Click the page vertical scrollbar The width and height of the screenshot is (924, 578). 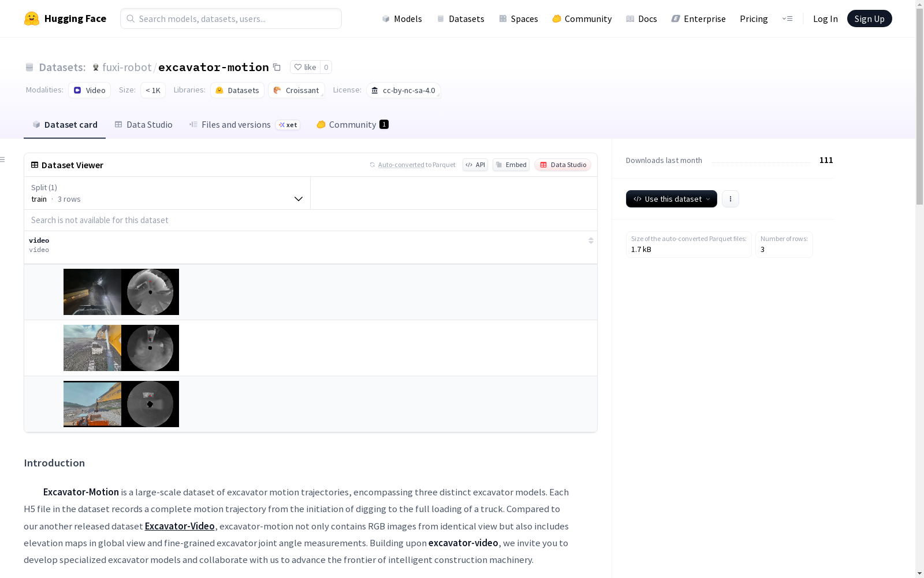tap(919, 289)
